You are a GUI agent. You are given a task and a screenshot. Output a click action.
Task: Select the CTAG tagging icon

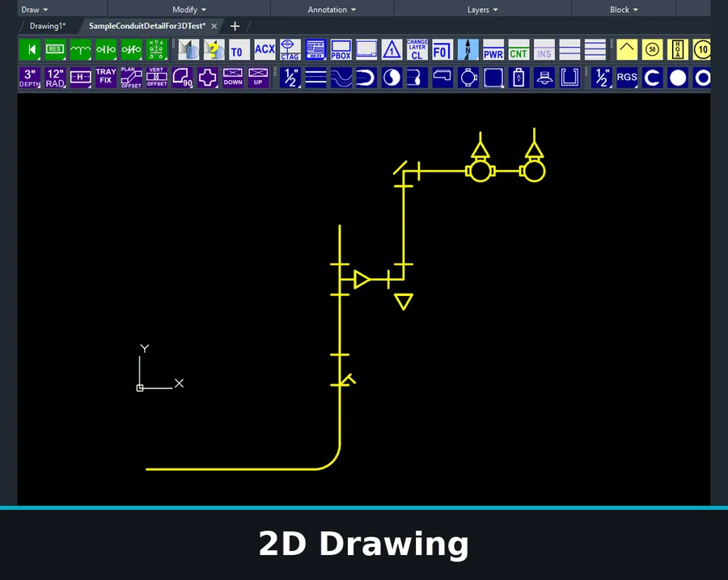(290, 49)
